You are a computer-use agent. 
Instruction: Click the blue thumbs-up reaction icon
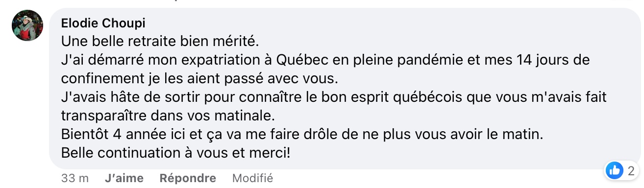(x=614, y=170)
